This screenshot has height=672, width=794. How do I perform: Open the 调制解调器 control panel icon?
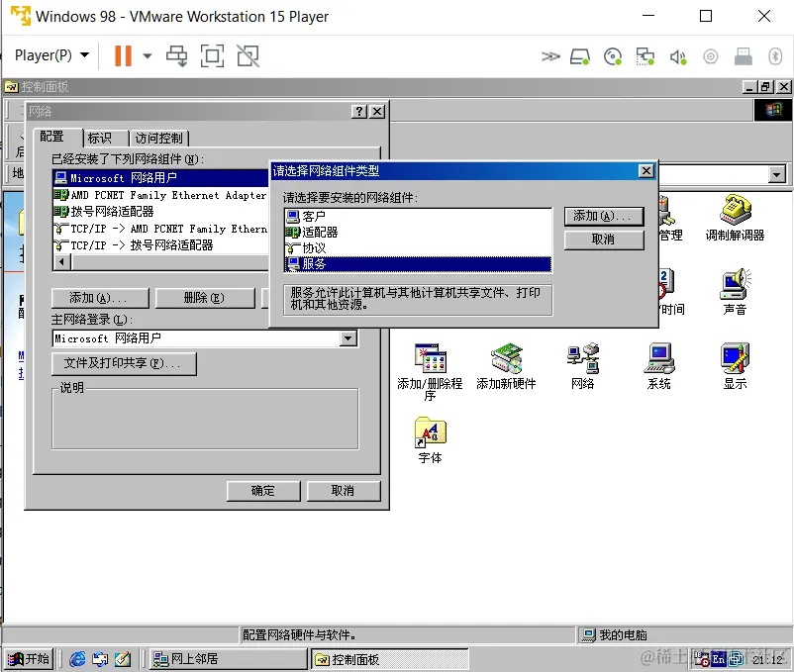click(x=735, y=218)
